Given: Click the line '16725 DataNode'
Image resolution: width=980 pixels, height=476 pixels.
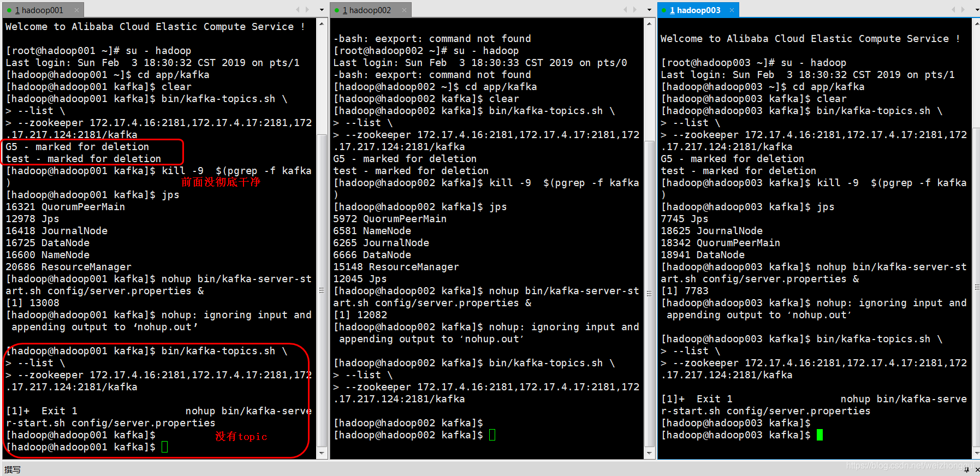Looking at the screenshot, I should [47, 243].
